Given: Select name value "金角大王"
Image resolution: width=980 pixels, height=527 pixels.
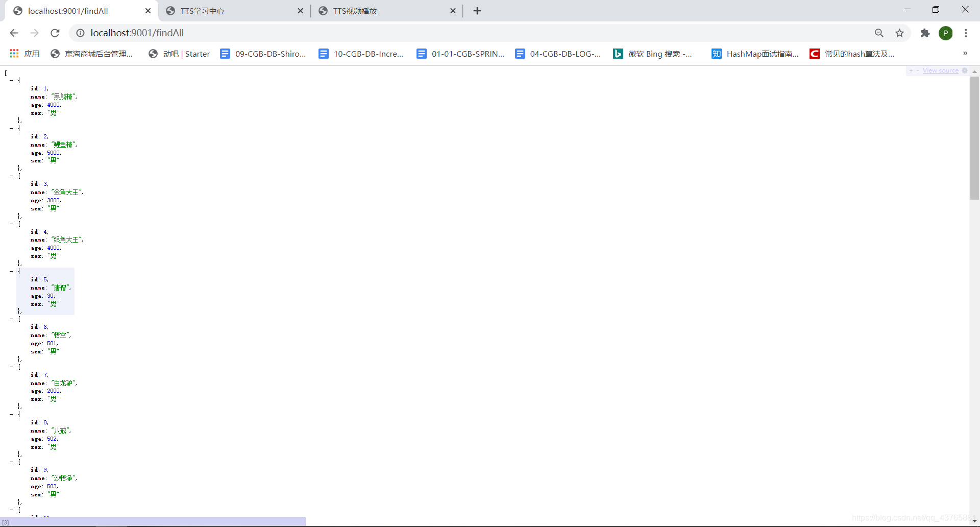Looking at the screenshot, I should [x=66, y=192].
